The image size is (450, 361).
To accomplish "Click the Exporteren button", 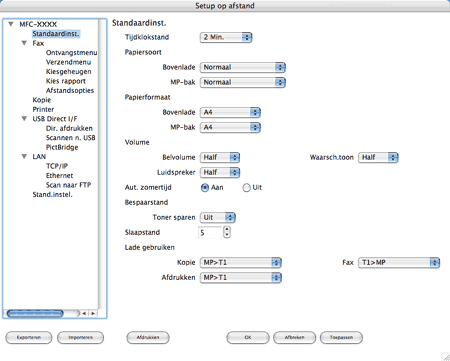I will 29,338.
